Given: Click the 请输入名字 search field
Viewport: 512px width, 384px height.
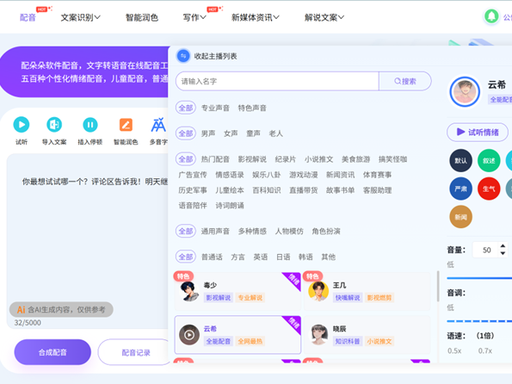Looking at the screenshot, I should (x=277, y=81).
